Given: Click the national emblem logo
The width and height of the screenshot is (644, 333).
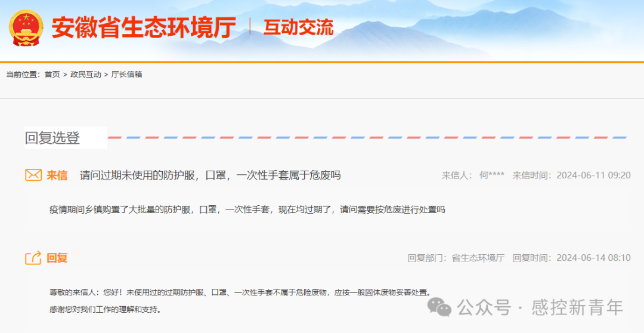Looking at the screenshot, I should click(x=26, y=27).
